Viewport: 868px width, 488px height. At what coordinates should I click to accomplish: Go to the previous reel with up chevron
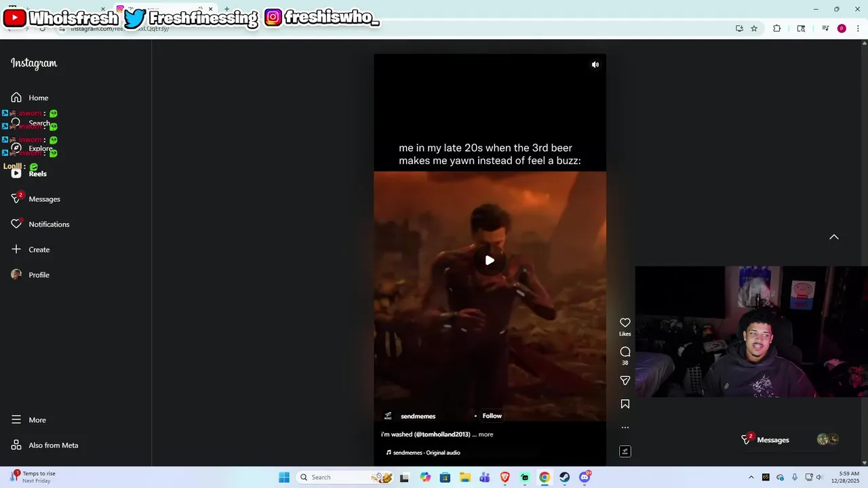click(x=834, y=237)
